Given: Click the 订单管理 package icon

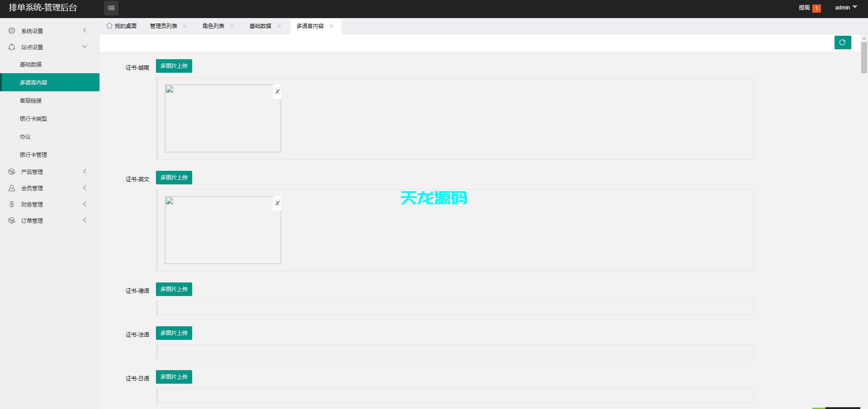Looking at the screenshot, I should [12, 220].
